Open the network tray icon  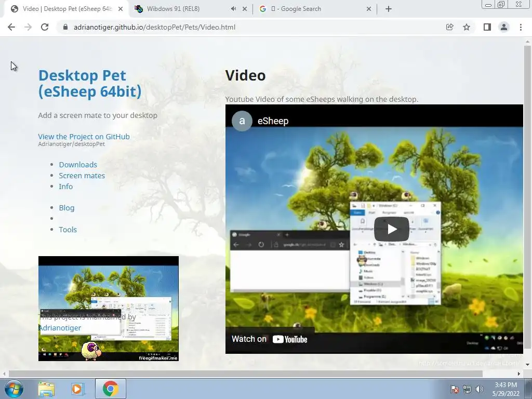tap(467, 389)
